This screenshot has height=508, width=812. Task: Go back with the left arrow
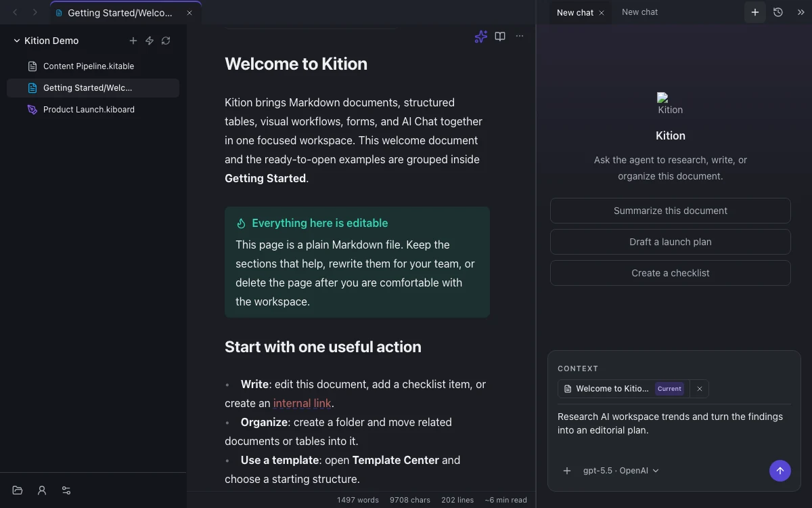click(x=15, y=12)
